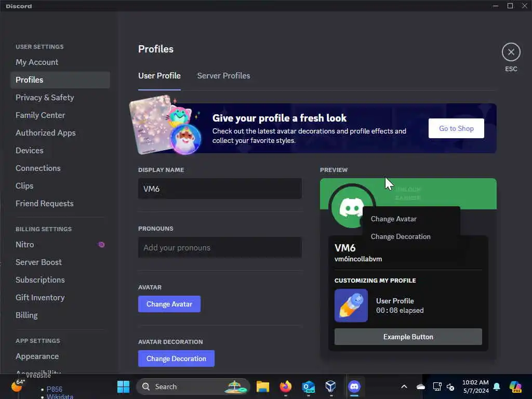Screen dimensions: 532x399
Task: Click the OneDrive cloud tray icon
Action: coord(421,387)
